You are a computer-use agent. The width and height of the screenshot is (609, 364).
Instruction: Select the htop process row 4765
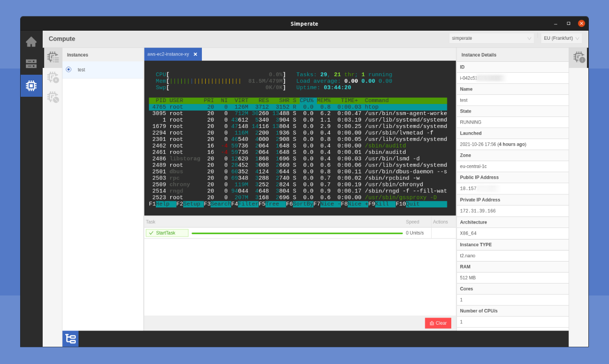[298, 107]
